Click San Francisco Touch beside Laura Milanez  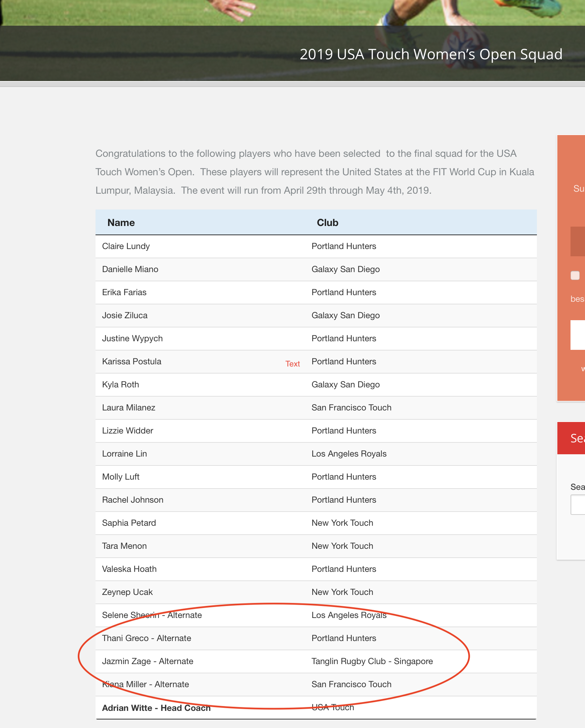point(351,408)
